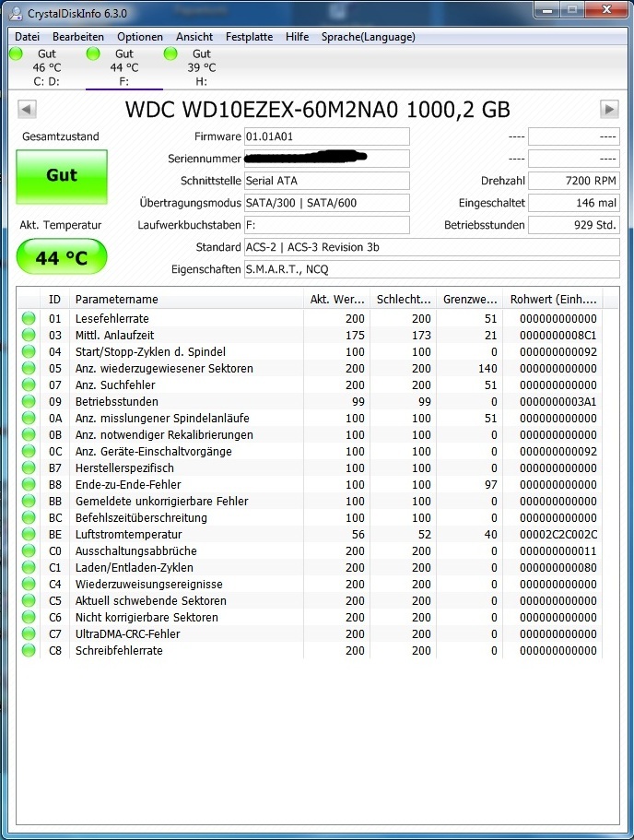Click the WDC WD10EZEX-60M2NA0 disk title
The image size is (634, 840).
point(318,110)
